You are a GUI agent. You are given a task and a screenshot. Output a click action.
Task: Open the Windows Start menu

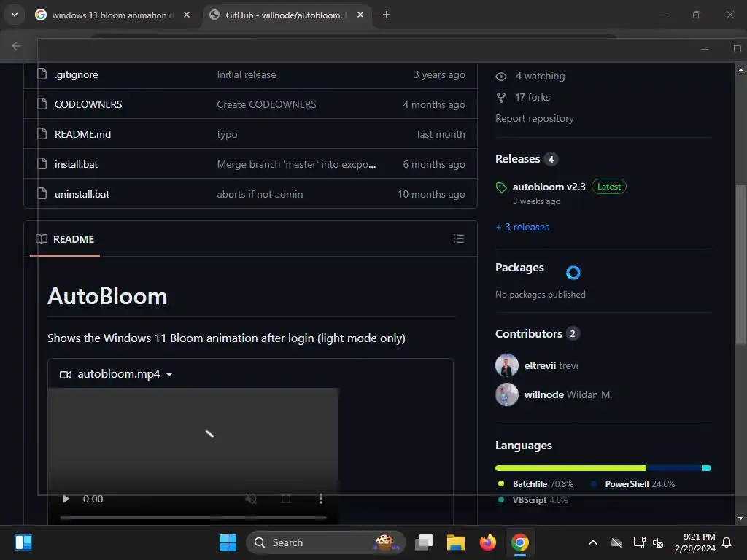228,542
